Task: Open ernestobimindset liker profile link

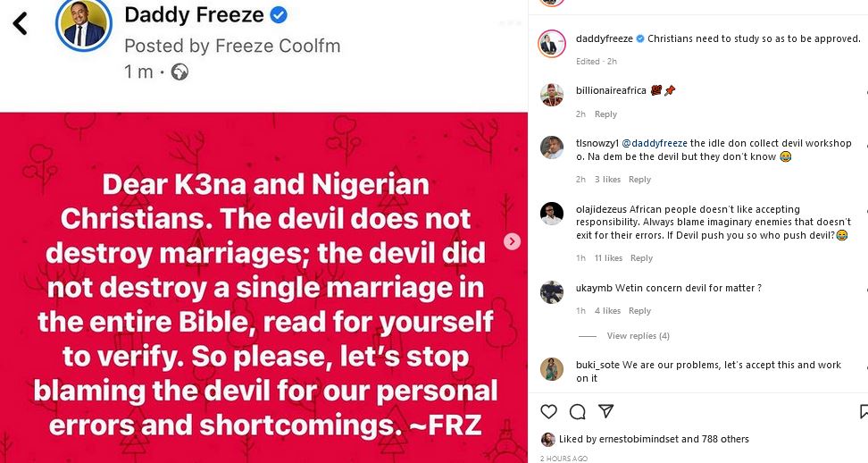Action: point(635,439)
